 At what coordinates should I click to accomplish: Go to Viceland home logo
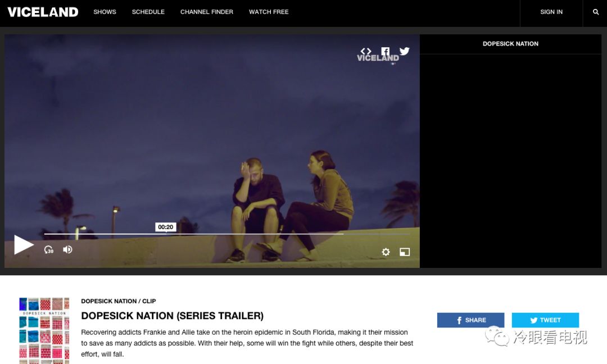43,12
